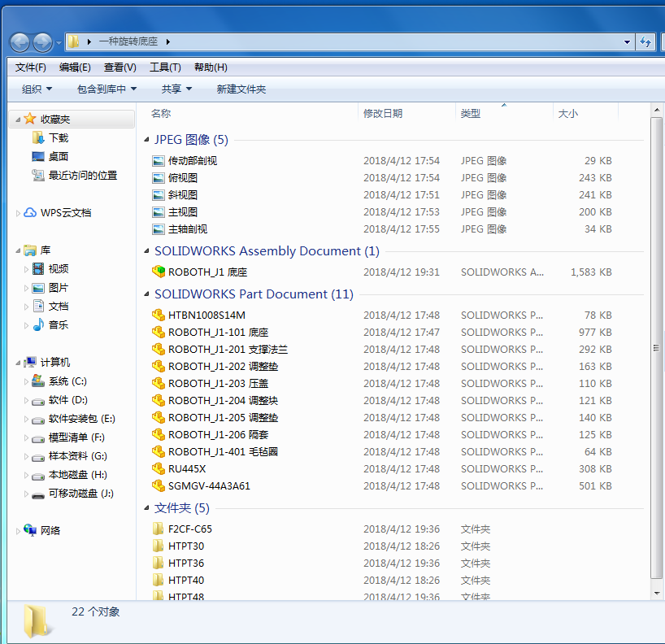Click the 视频 library icon

tap(38, 268)
